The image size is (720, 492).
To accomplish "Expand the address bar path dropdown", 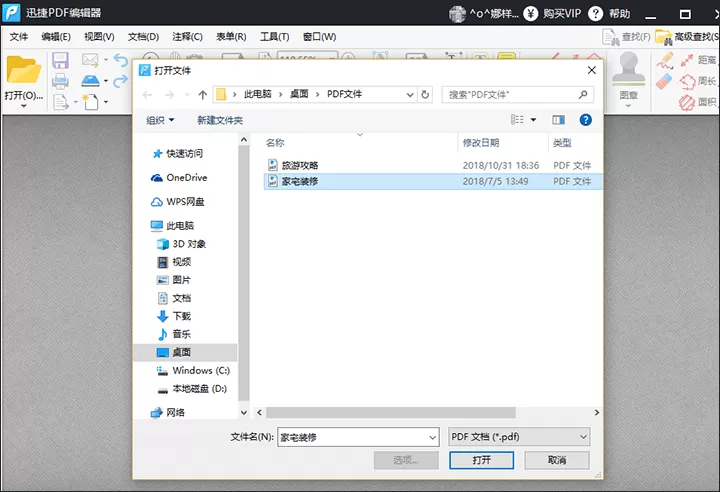I will (x=410, y=95).
